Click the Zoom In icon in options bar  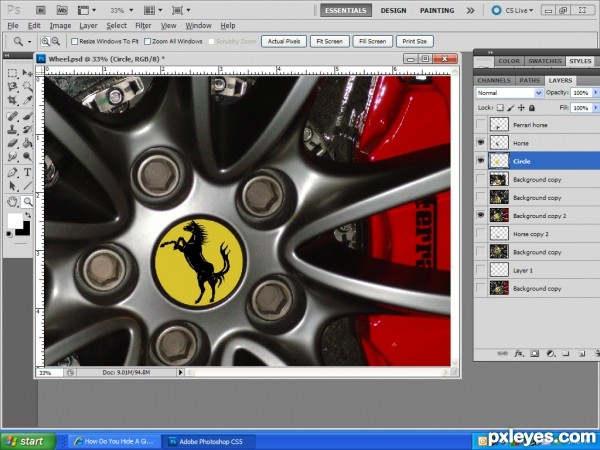(x=45, y=41)
